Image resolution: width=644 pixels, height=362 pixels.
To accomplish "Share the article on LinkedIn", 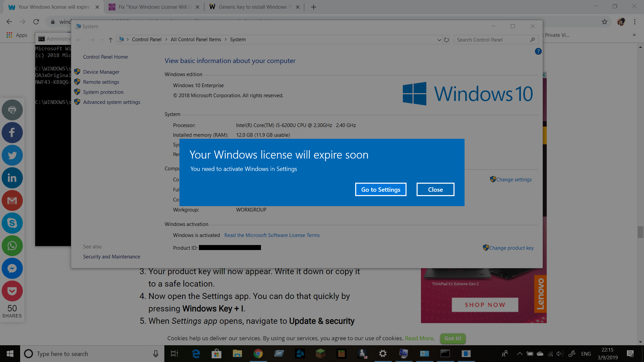I will 12,178.
